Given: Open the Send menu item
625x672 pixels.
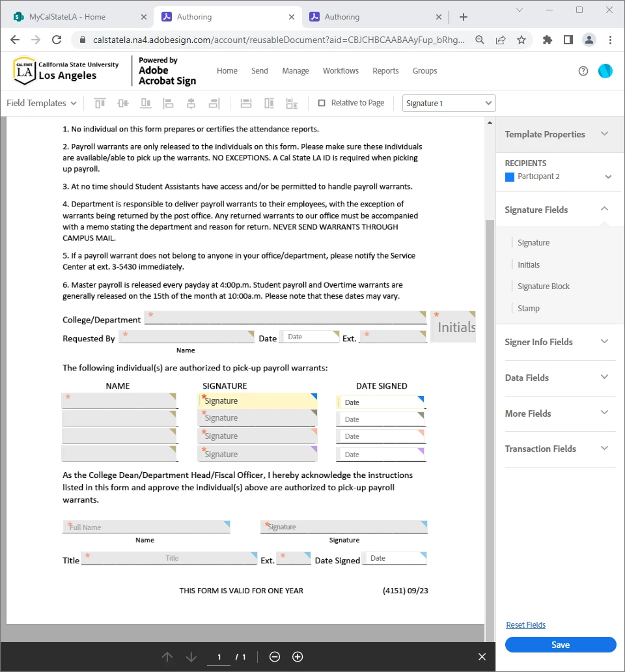Looking at the screenshot, I should tap(260, 71).
